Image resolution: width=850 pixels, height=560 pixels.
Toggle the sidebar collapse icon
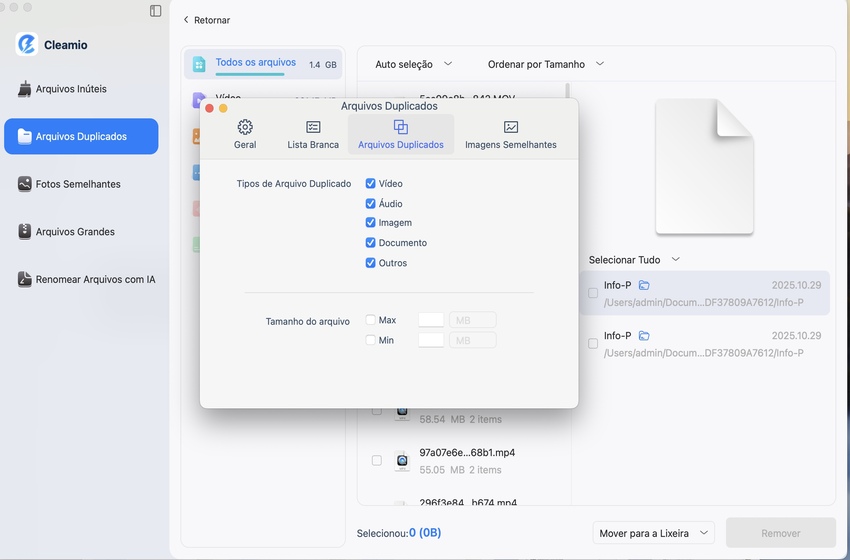click(156, 11)
